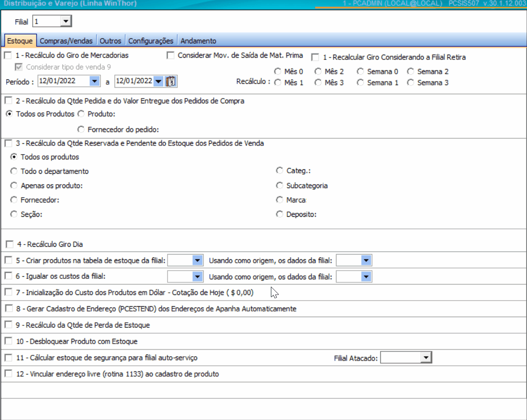Click the title text Distribuição e Varejo (Linha WinThor)
Screen dimensions: 527x420
click(x=69, y=4)
